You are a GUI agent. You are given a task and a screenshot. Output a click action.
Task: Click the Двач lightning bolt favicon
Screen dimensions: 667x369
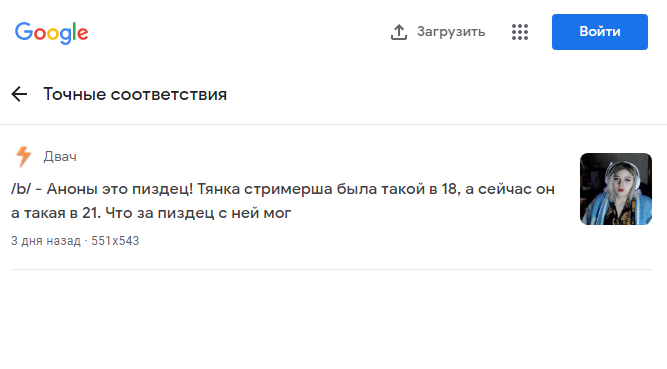click(x=23, y=156)
